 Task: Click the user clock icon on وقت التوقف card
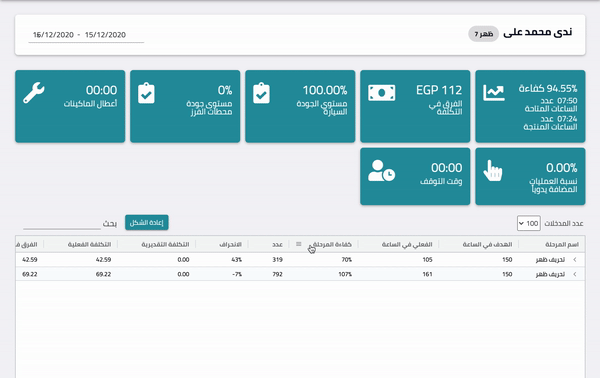click(382, 171)
